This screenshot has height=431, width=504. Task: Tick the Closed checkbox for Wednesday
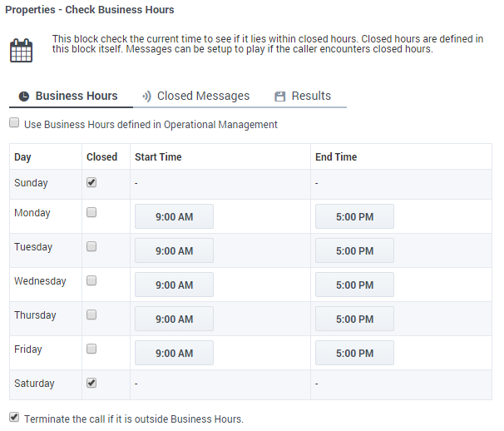coord(91,281)
